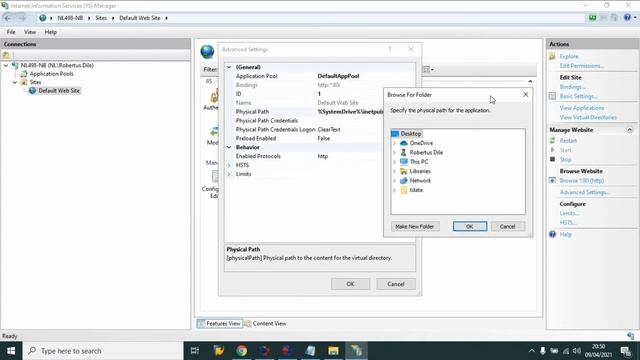Expand This PC node arrow

pos(395,162)
